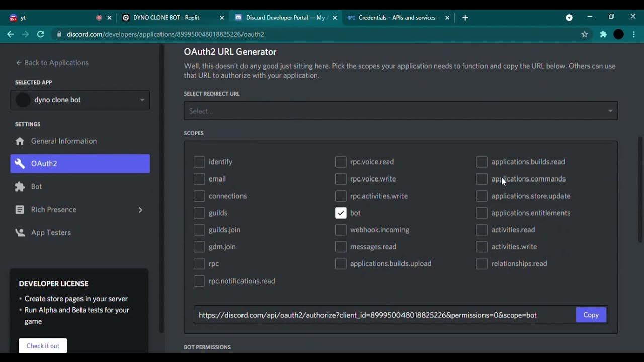Viewport: 644px width, 362px height.
Task: Check the connections scope
Action: coord(199,196)
